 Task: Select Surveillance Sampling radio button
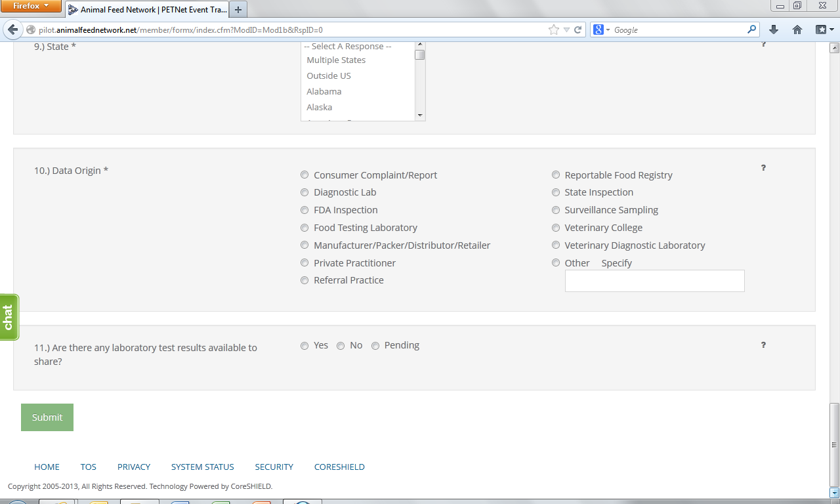click(x=556, y=210)
